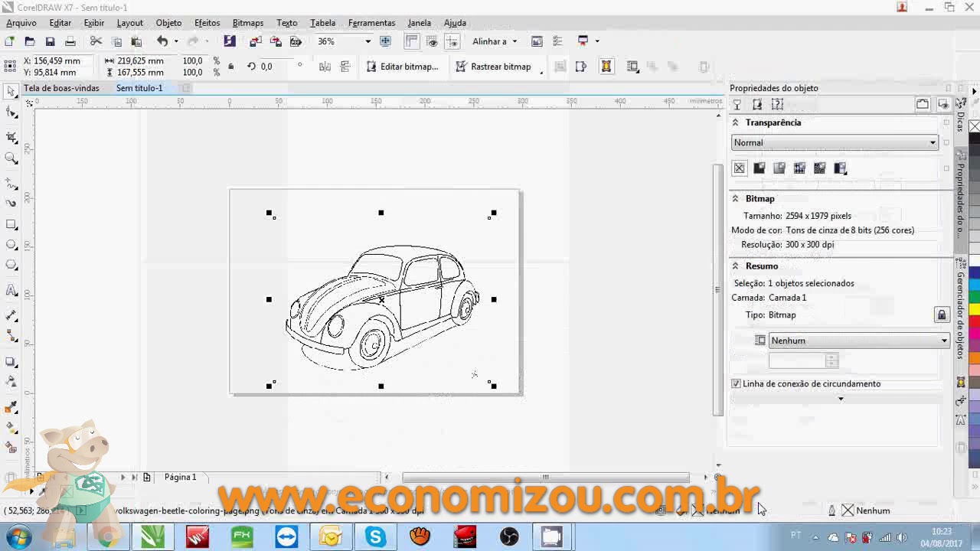980x551 pixels.
Task: Select Vector pattern transparency icon
Action: [x=799, y=168]
